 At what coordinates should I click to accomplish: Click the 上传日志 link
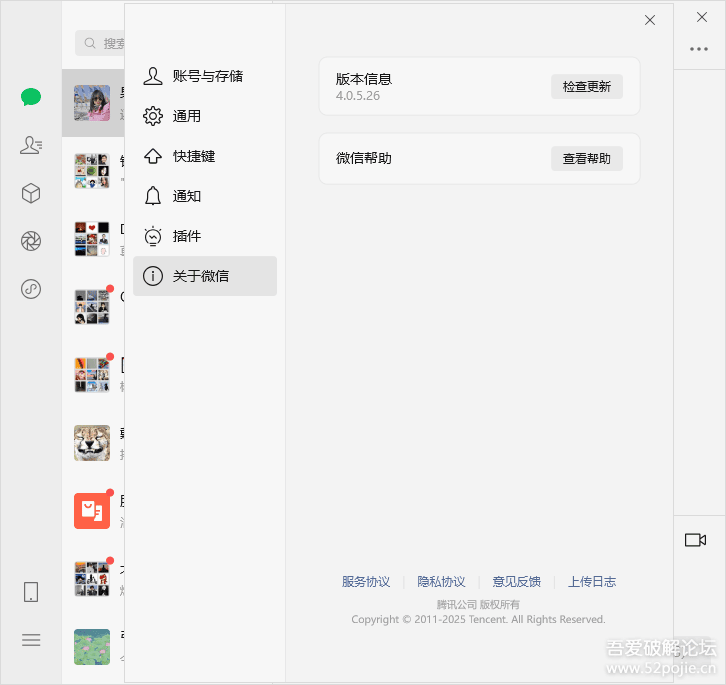click(x=592, y=582)
